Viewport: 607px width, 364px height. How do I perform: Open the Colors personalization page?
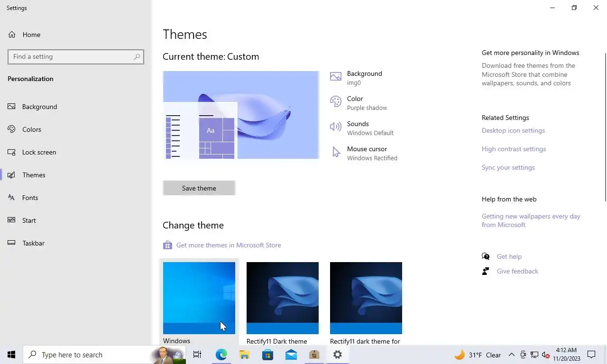(76, 129)
